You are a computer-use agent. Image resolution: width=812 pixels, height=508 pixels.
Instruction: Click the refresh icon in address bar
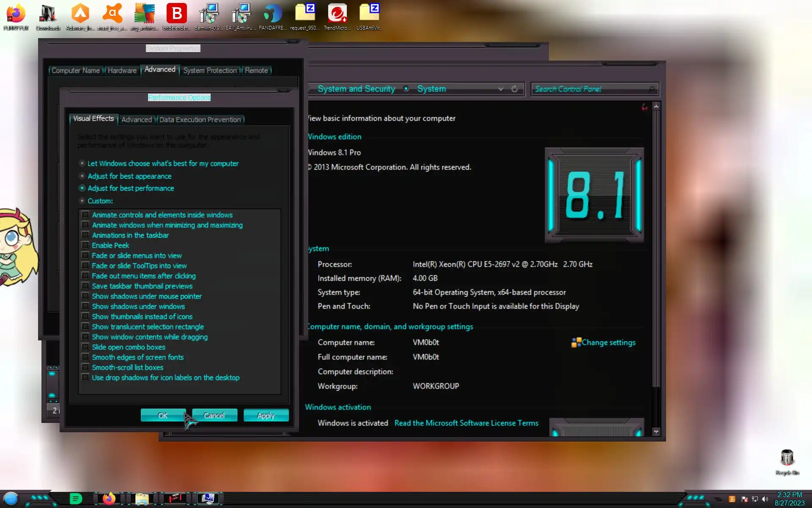point(514,89)
